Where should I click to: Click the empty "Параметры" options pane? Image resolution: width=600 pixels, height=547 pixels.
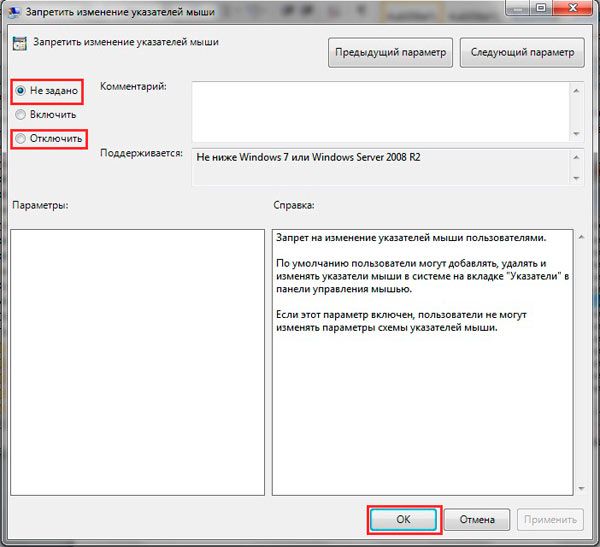137,362
